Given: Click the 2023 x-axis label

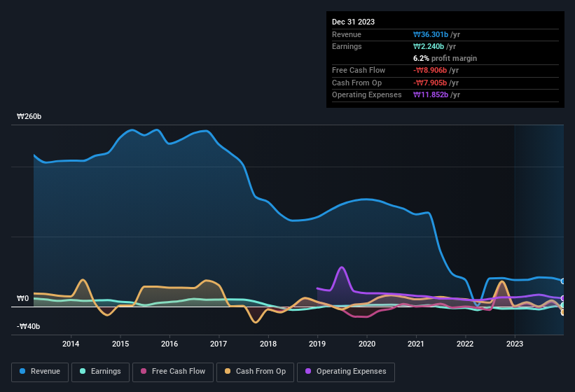Looking at the screenshot, I should (x=515, y=344).
